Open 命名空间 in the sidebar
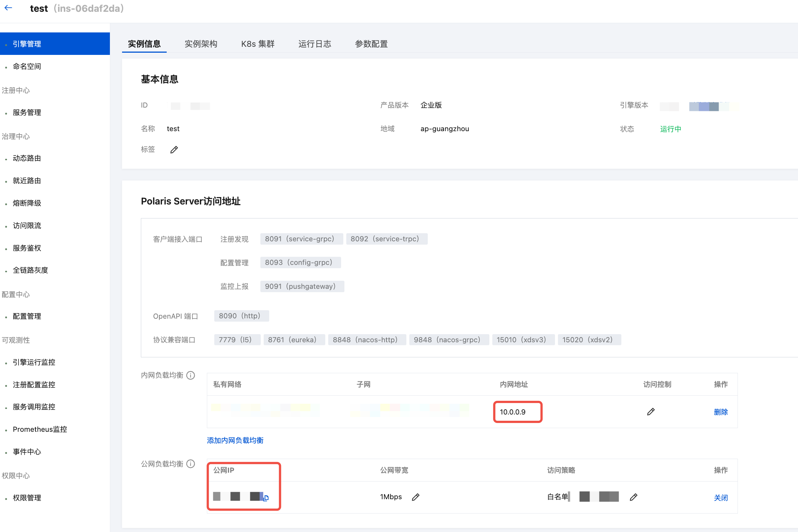 (27, 66)
